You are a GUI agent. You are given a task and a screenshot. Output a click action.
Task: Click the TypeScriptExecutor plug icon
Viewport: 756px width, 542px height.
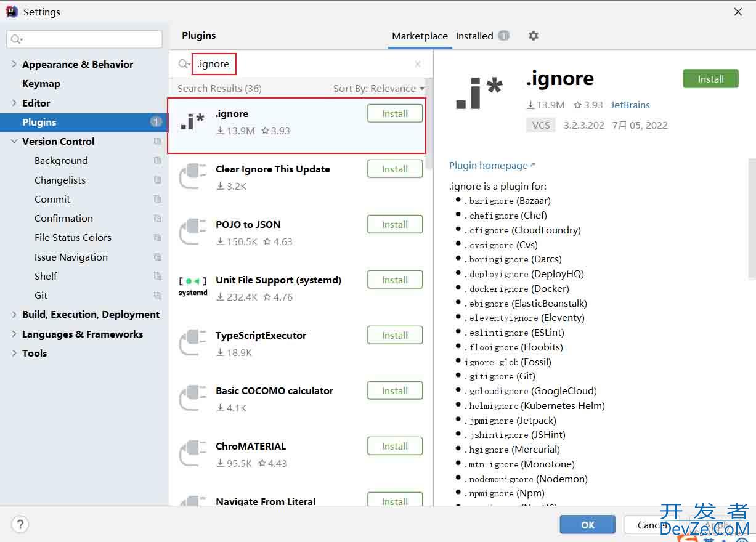click(x=192, y=343)
